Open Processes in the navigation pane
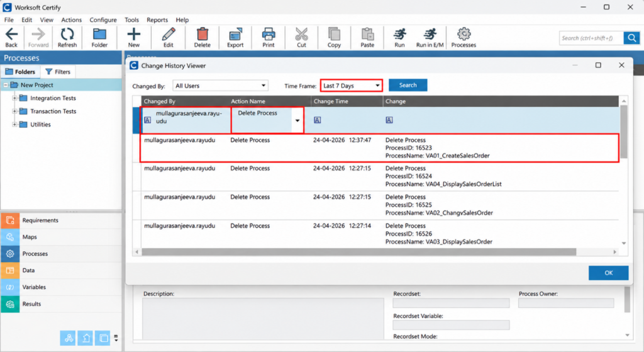This screenshot has height=352, width=644. point(61,254)
